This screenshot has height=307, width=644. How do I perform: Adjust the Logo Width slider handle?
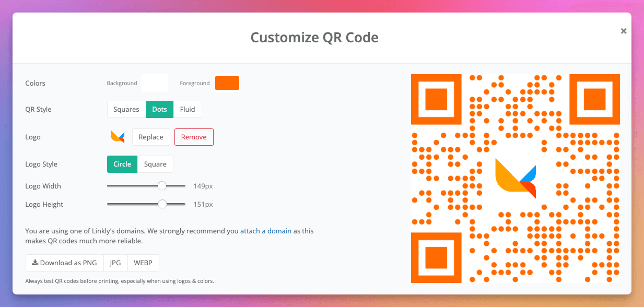point(162,185)
